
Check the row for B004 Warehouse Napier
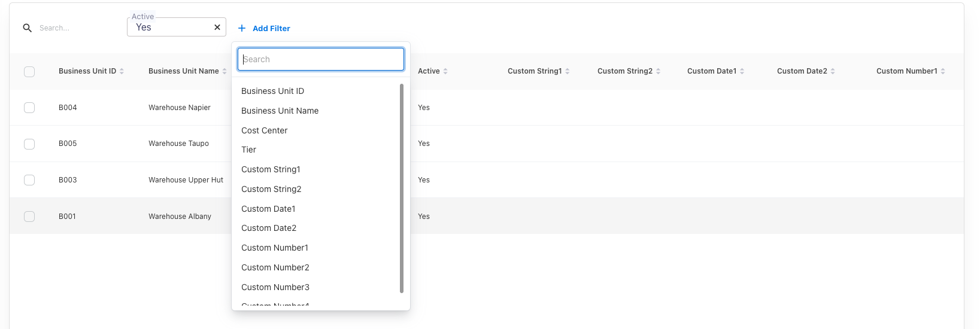[x=29, y=108]
